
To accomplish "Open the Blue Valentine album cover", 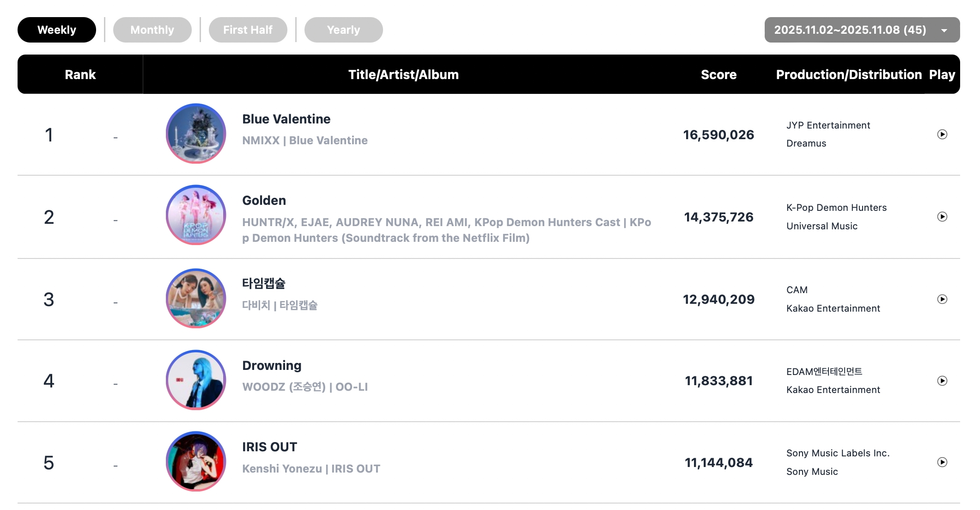I will [x=196, y=134].
